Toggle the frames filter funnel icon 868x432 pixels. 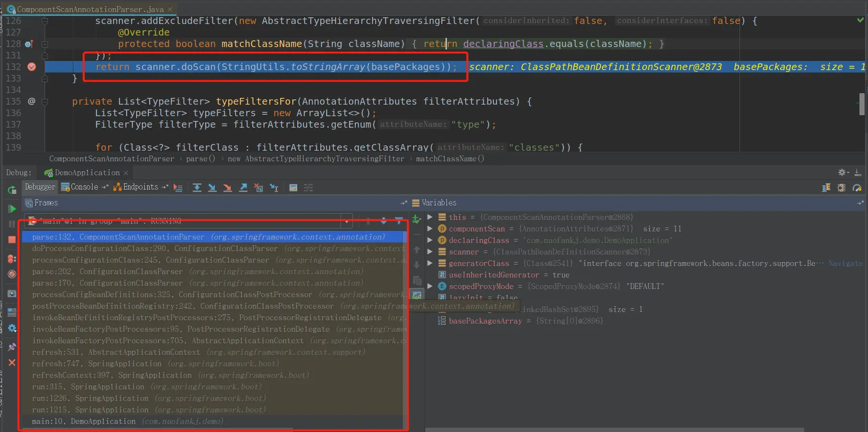(399, 221)
